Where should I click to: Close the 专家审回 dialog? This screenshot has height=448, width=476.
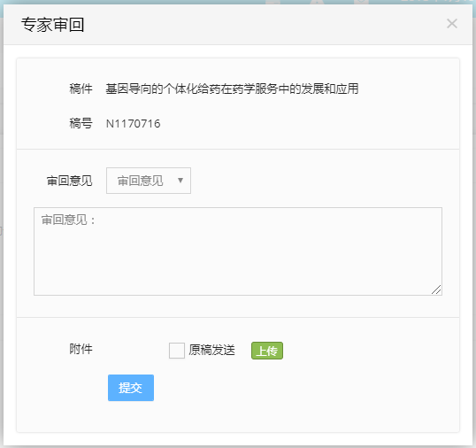[452, 23]
